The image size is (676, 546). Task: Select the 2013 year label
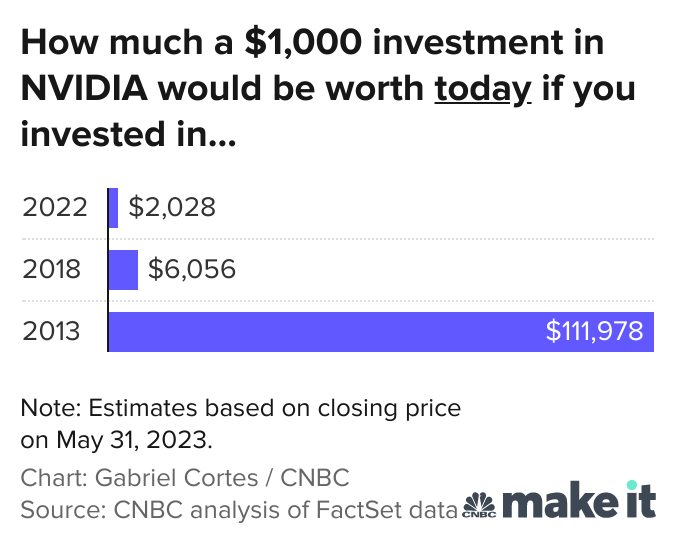(x=55, y=332)
